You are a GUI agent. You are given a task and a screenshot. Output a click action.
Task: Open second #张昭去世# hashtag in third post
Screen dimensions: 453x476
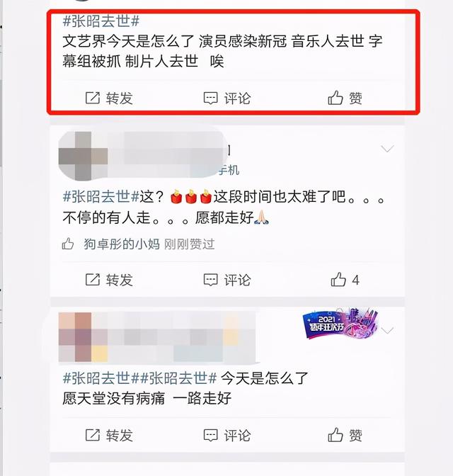coord(178,378)
